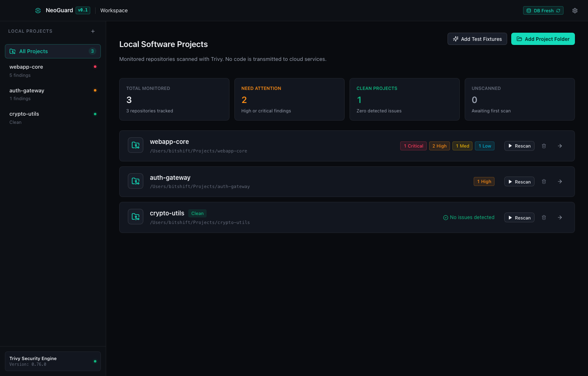Click the 1 Low badge on webapp-core
This screenshot has width=588, height=376.
(485, 146)
